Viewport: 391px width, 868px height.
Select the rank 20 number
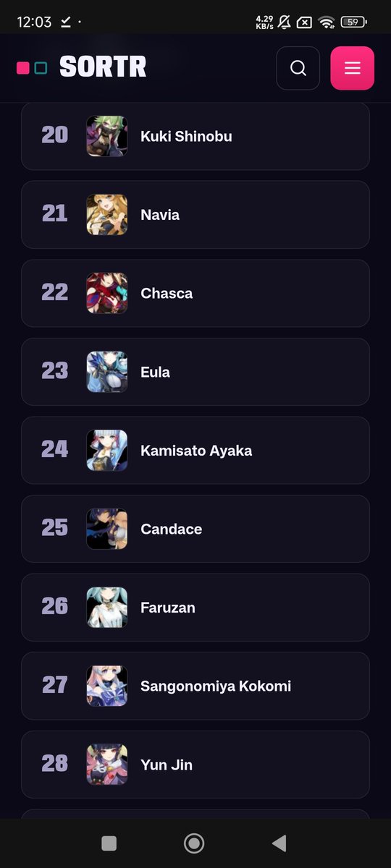pos(55,135)
